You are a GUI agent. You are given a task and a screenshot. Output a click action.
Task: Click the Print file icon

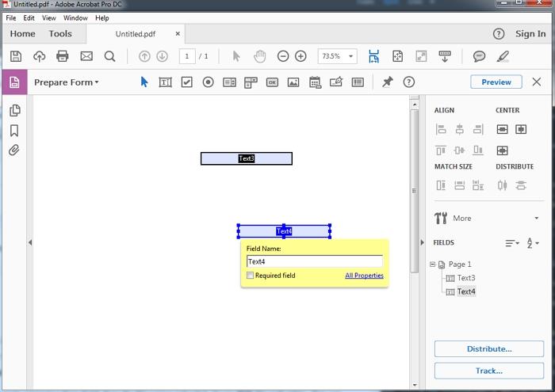(63, 56)
